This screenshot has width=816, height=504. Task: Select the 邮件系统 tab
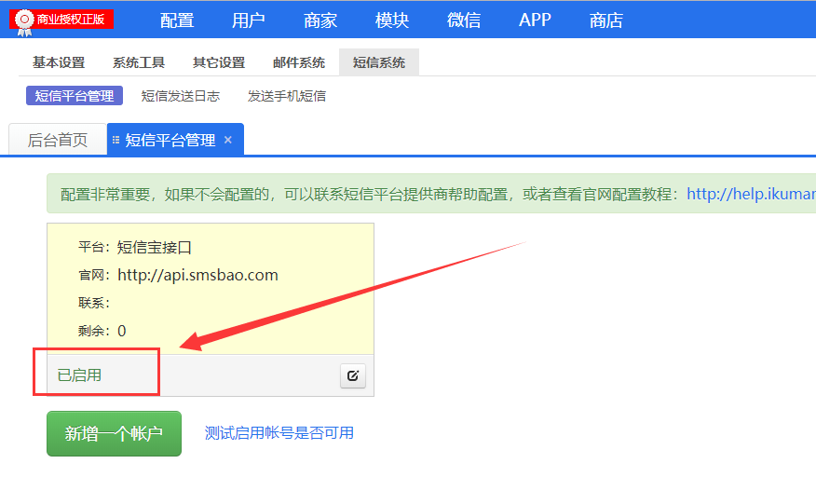coord(299,62)
